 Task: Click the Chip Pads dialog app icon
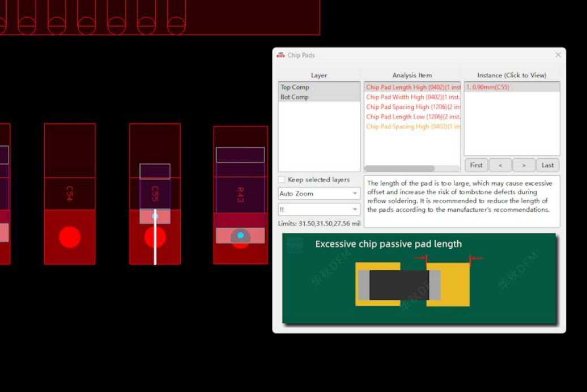click(x=280, y=55)
